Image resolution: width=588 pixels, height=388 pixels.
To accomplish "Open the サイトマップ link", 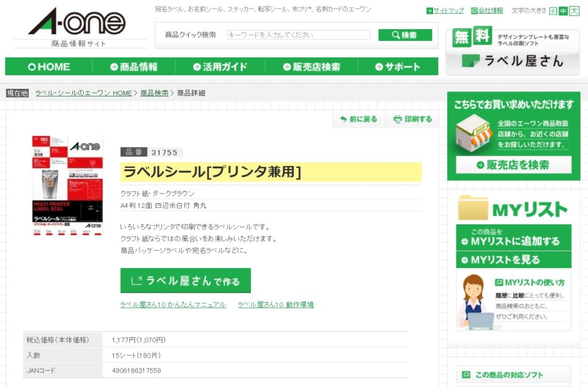I will (x=445, y=10).
